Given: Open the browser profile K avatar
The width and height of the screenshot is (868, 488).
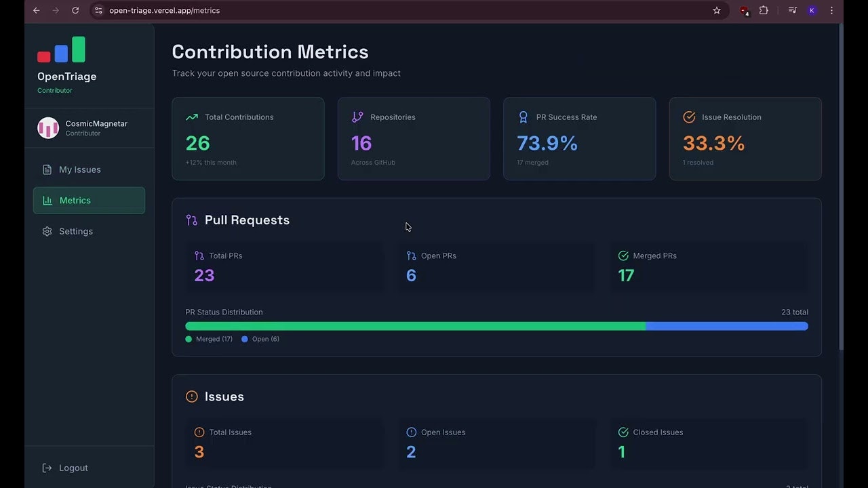Looking at the screenshot, I should (x=812, y=10).
